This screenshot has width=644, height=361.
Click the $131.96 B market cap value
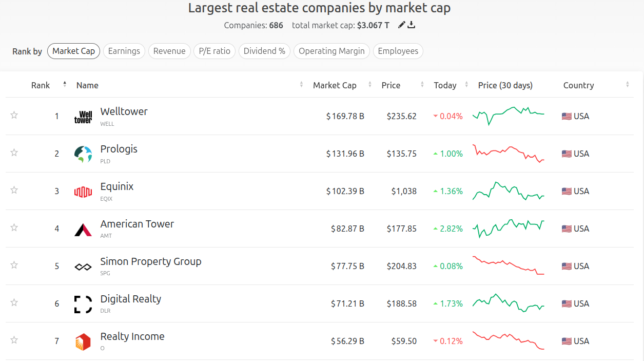tap(345, 154)
